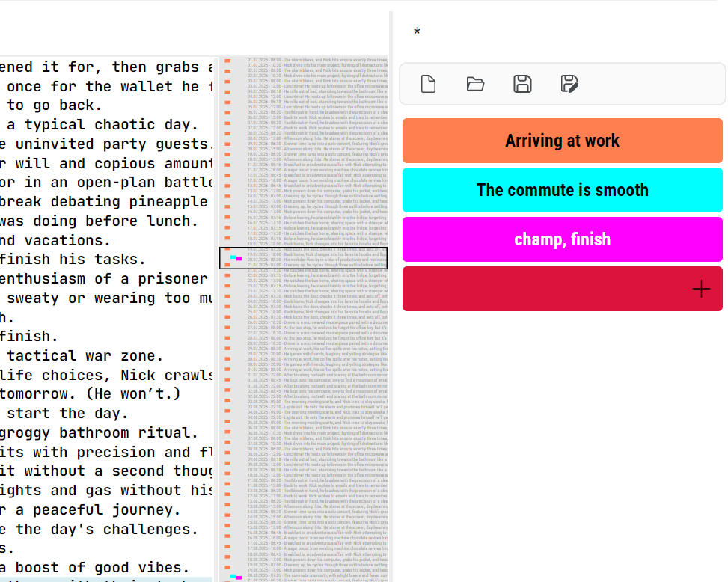
Task: Click the plus icon on the red bar
Action: pyautogui.click(x=701, y=288)
